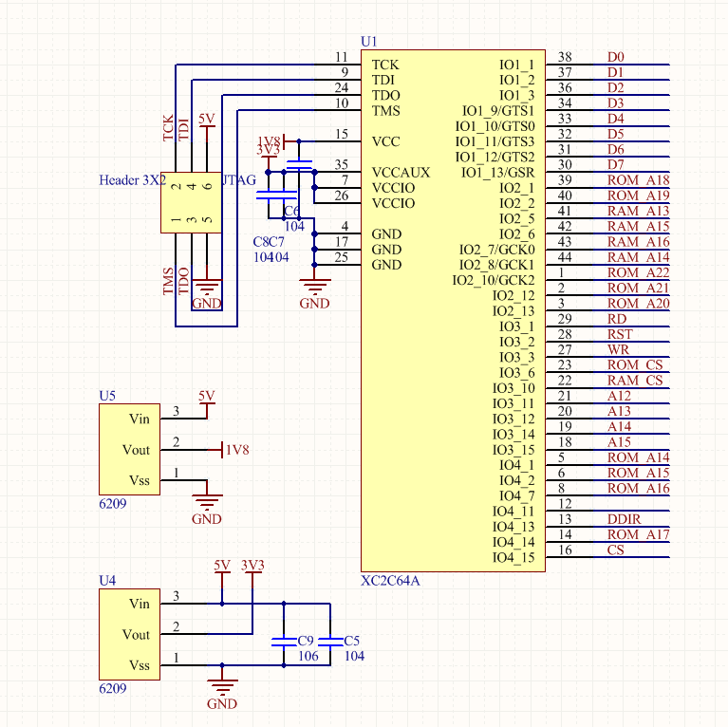Image resolution: width=728 pixels, height=727 pixels.
Task: Click the D0 net label
Action: tap(615, 57)
